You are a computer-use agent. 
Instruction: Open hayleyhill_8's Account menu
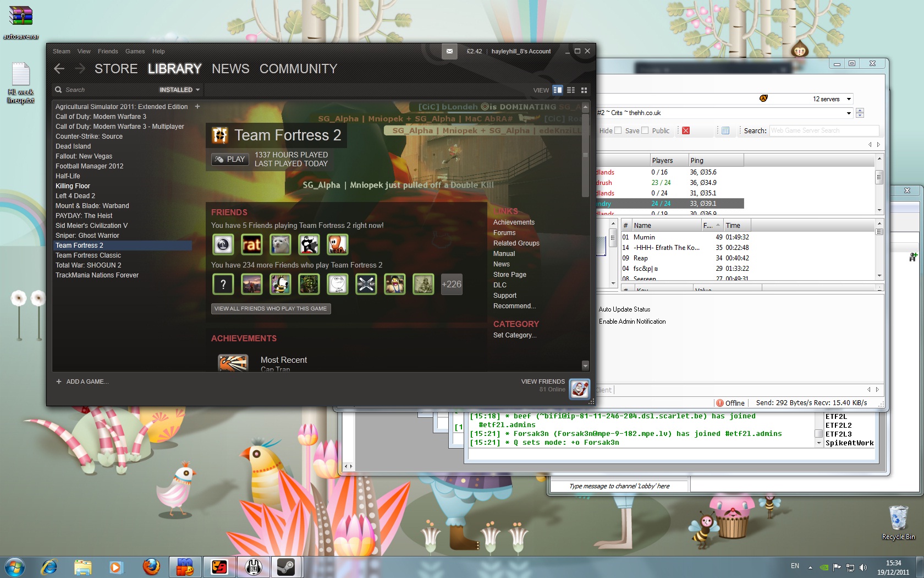tap(521, 51)
